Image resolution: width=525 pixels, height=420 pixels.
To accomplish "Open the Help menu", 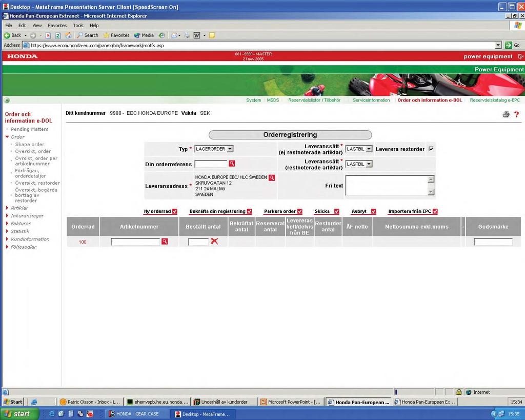I will [x=94, y=26].
